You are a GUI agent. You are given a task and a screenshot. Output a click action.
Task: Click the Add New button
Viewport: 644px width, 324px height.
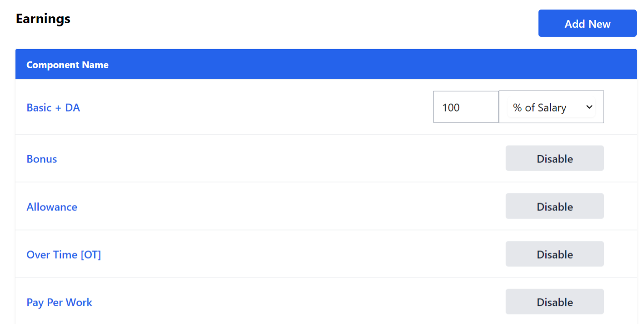click(587, 24)
